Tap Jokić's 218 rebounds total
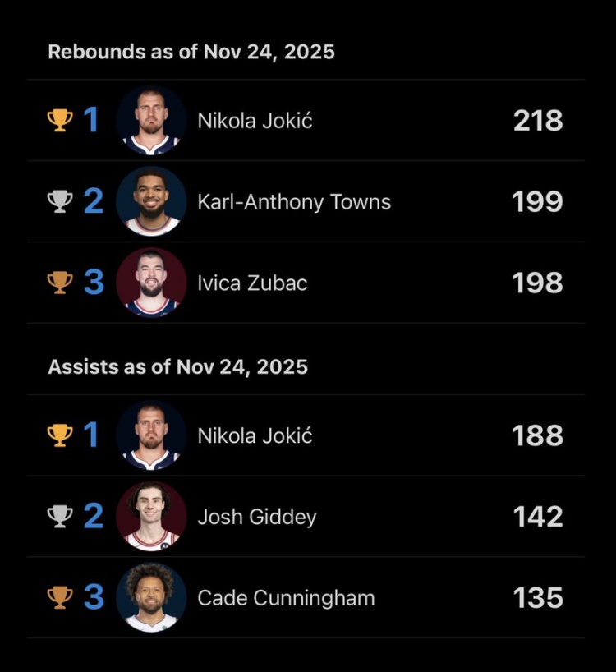The height and width of the screenshot is (672, 616). point(538,121)
